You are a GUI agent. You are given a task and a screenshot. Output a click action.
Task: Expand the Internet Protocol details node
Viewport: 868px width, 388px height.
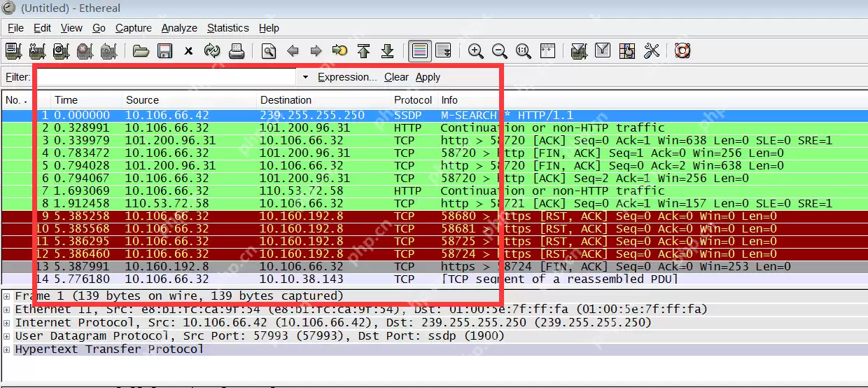[7, 323]
